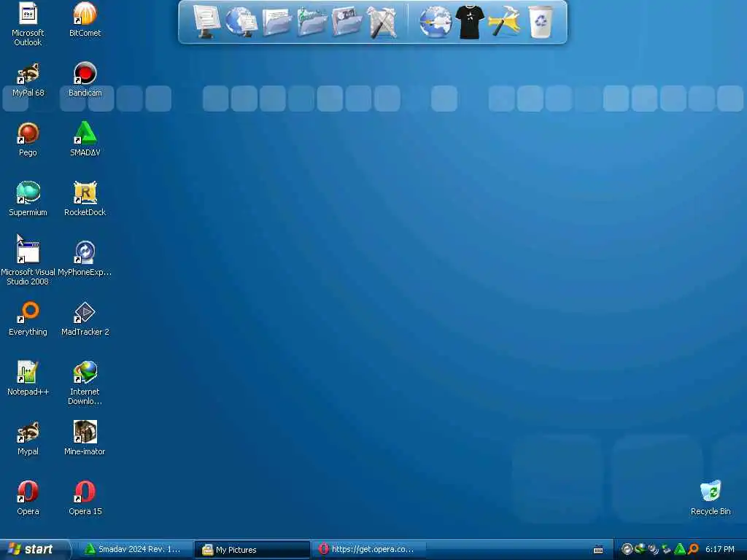Open the crossed-tools control panel dock icon
This screenshot has height=560, width=747.
pyautogui.click(x=382, y=22)
